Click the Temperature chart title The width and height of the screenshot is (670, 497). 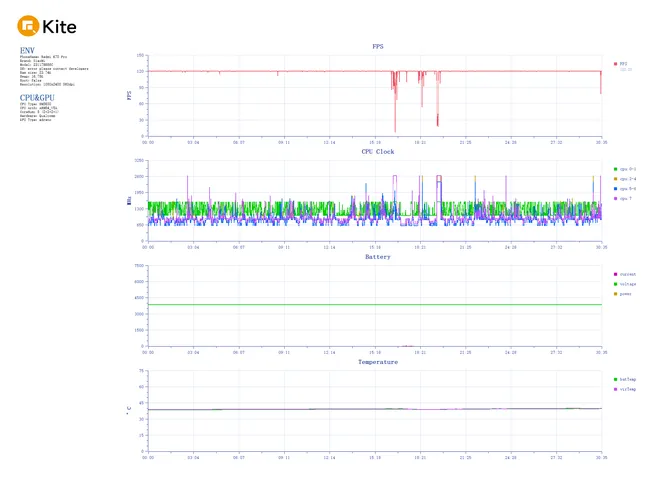377,362
